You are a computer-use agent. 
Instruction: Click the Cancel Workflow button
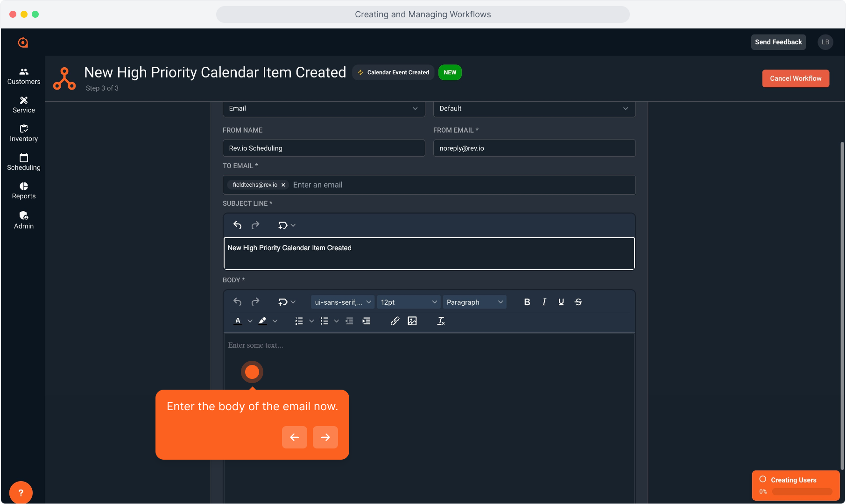[x=795, y=78]
